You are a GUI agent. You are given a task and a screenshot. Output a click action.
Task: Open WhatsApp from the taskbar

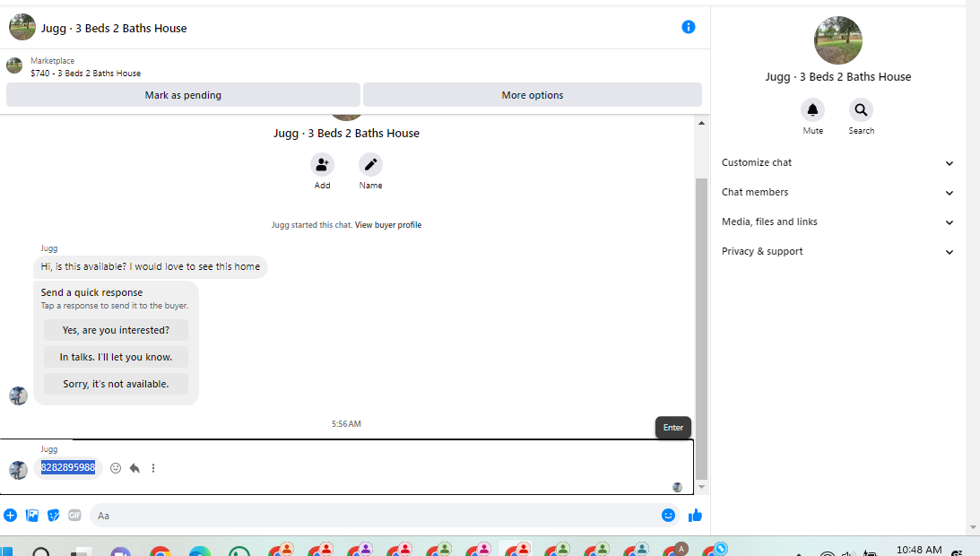(239, 552)
